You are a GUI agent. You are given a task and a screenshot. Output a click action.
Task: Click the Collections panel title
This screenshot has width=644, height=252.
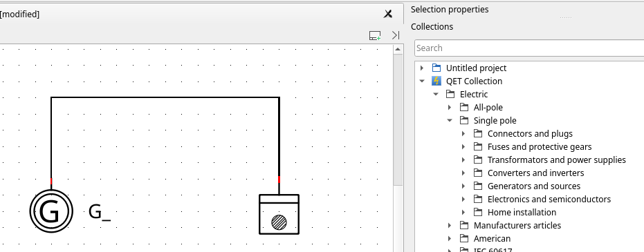point(432,27)
